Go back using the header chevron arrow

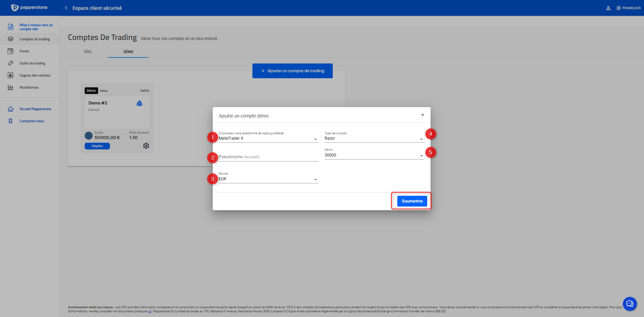point(66,8)
